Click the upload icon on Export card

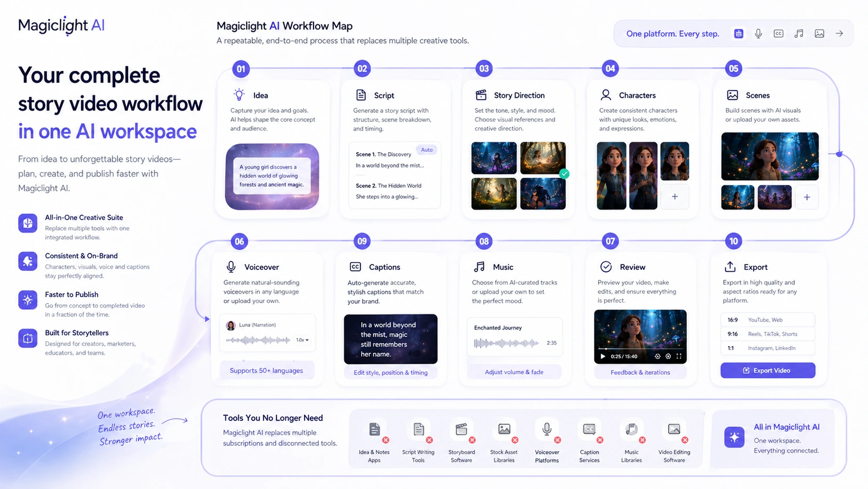pos(730,267)
